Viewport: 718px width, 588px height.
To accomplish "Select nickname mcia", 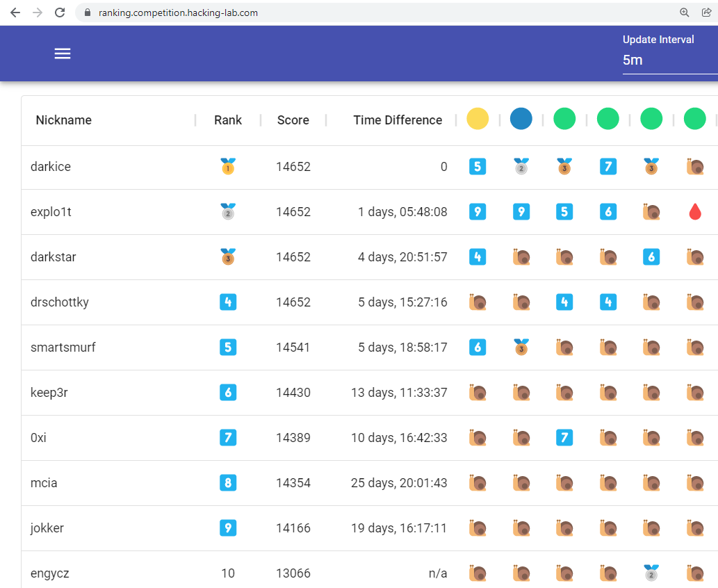I will [44, 482].
